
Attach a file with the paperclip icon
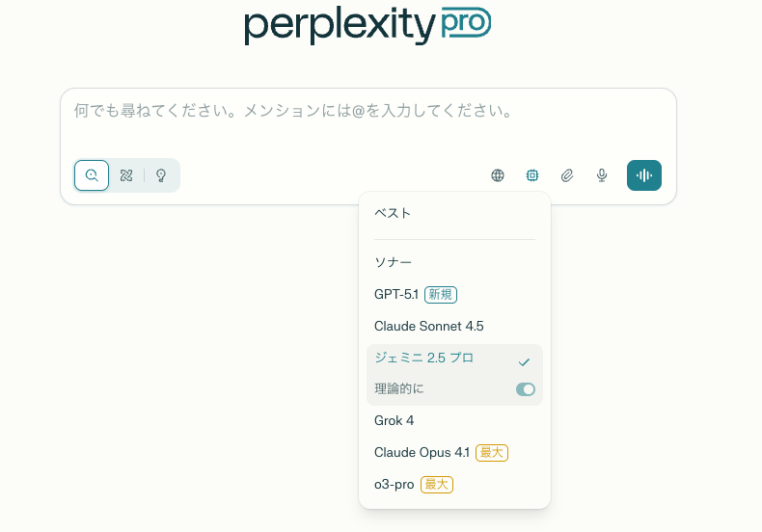pos(567,175)
